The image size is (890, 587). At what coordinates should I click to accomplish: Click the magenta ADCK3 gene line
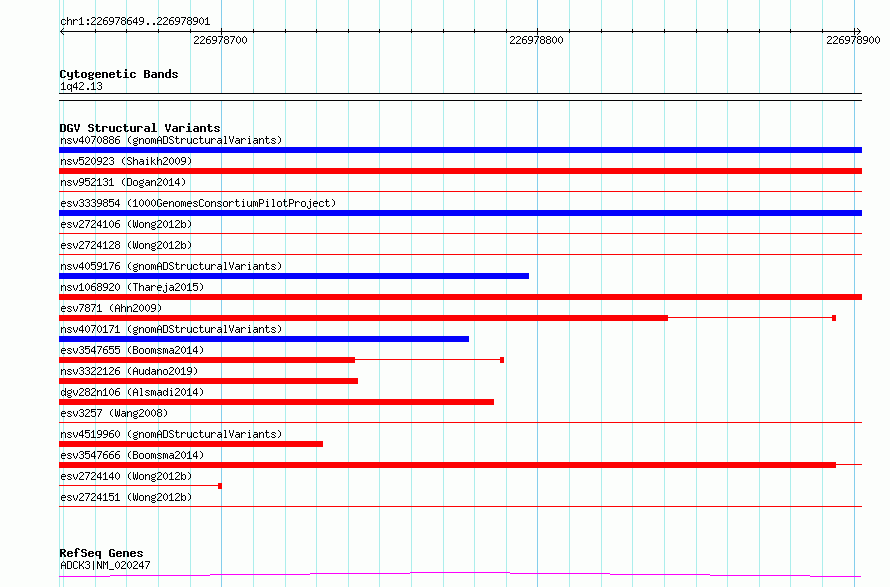(460, 575)
